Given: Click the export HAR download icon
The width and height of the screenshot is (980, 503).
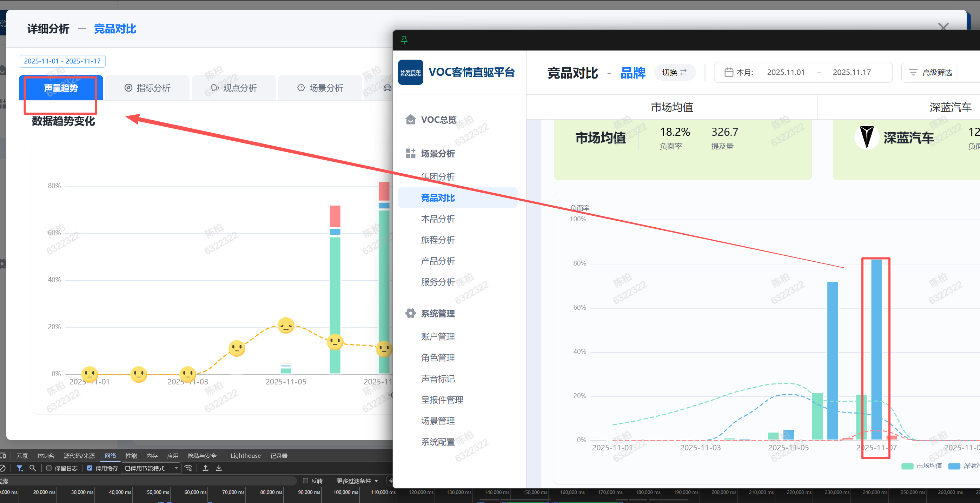Looking at the screenshot, I should [x=219, y=468].
